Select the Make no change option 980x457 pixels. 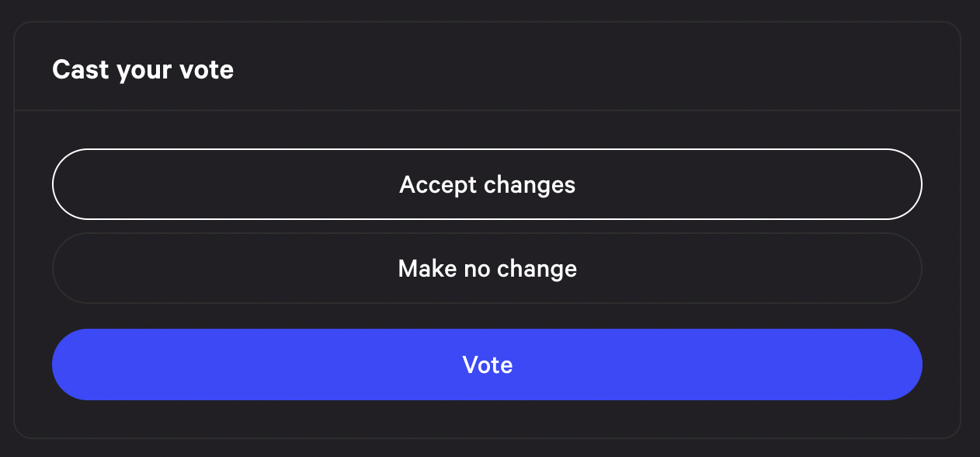tap(487, 268)
